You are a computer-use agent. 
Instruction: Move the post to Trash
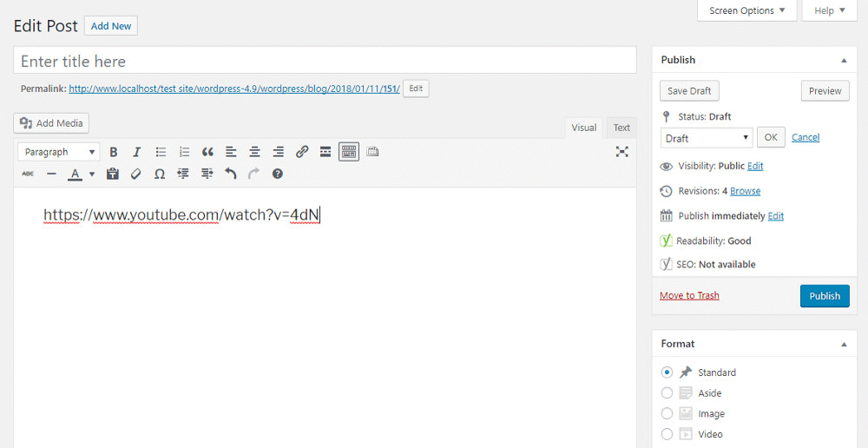[x=689, y=295]
